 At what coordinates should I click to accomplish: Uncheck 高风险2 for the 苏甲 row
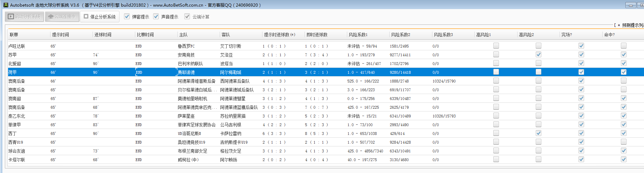click(539, 55)
